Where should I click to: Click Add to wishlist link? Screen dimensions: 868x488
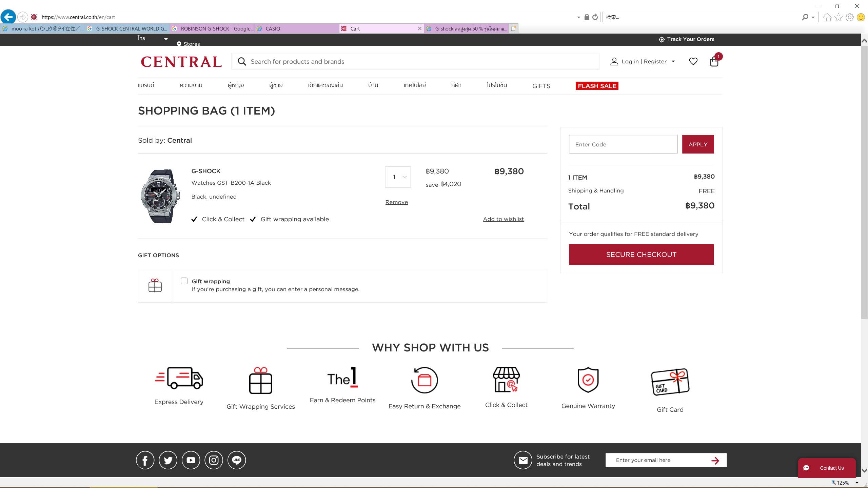click(503, 219)
